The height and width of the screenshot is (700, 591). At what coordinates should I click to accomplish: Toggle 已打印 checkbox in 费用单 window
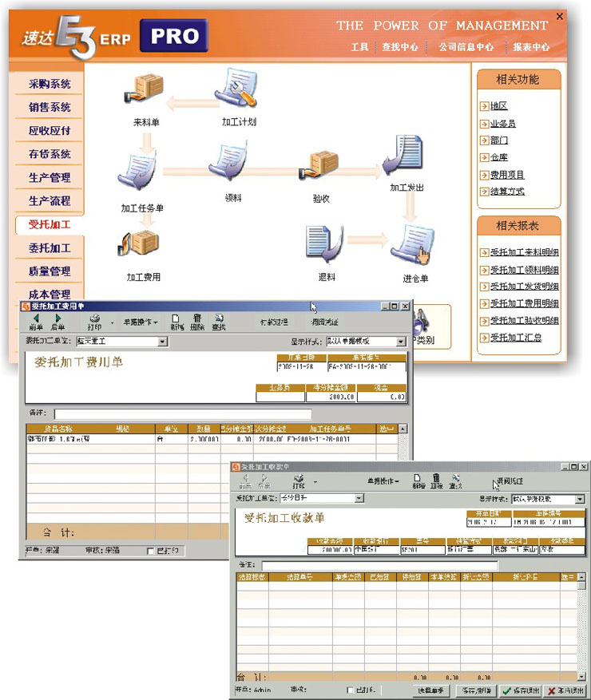[x=150, y=551]
